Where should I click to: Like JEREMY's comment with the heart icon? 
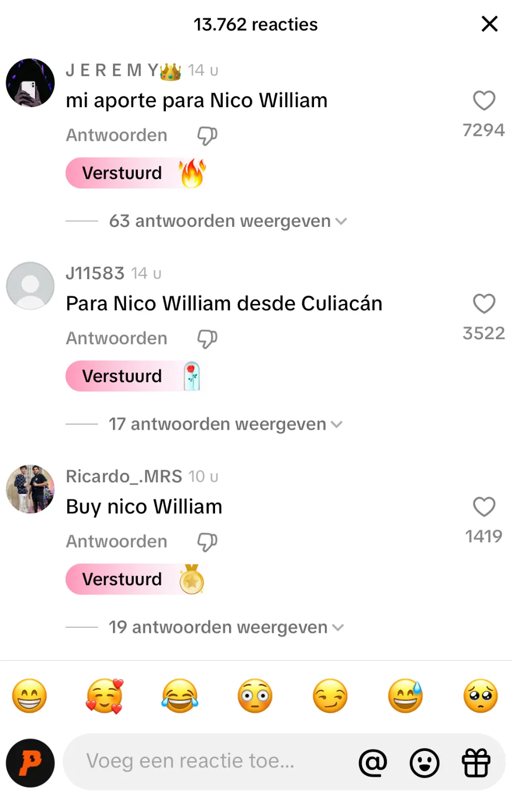(484, 100)
